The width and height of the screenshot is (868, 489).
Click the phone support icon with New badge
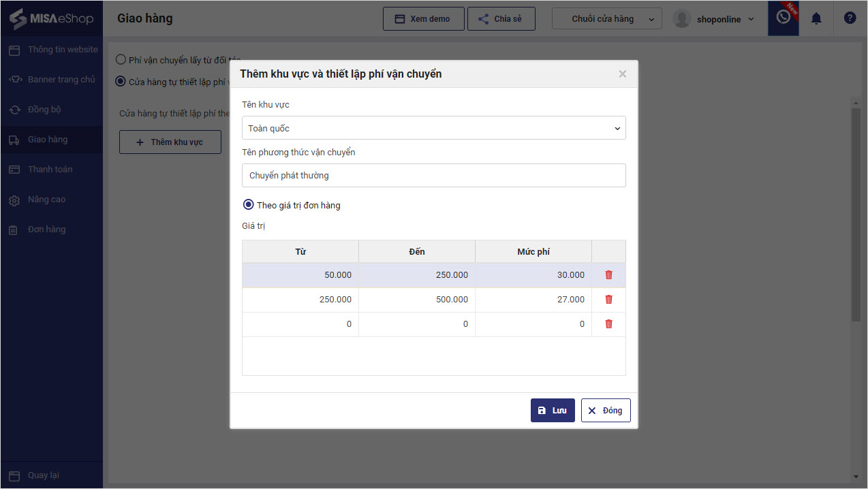pyautogui.click(x=784, y=18)
